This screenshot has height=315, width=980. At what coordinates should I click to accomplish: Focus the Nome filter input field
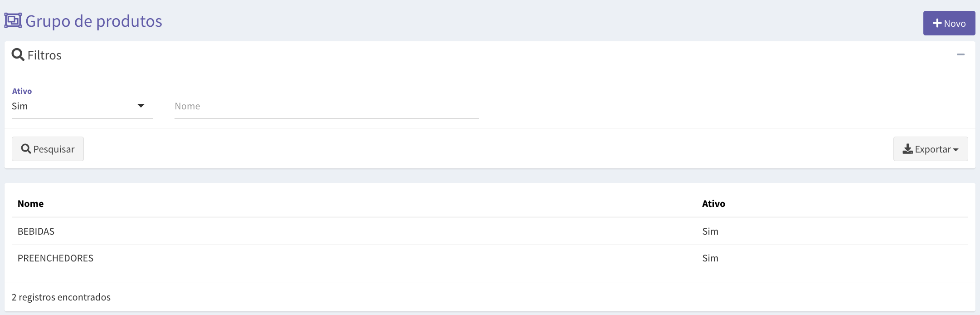(327, 106)
